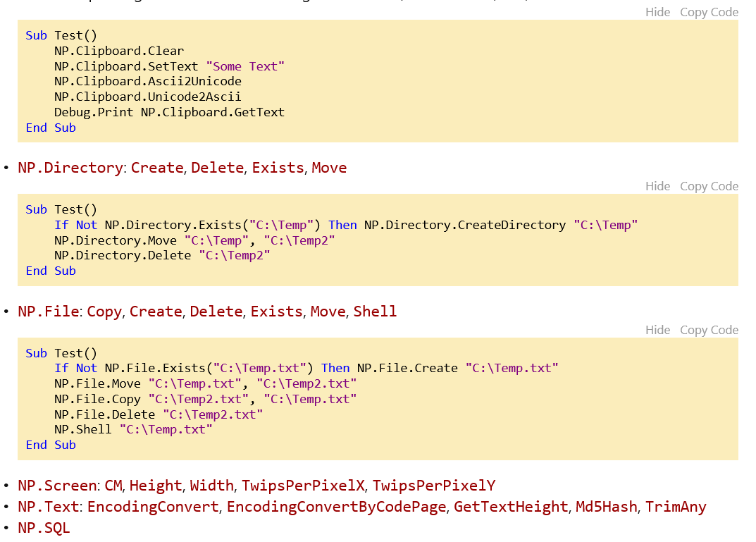Click CM in the NP.Screen list

[x=113, y=485]
